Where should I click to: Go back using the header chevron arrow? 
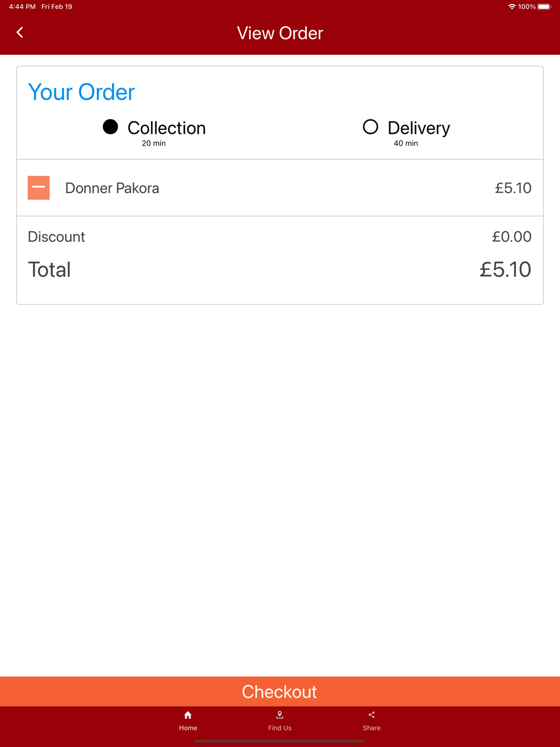coord(20,32)
